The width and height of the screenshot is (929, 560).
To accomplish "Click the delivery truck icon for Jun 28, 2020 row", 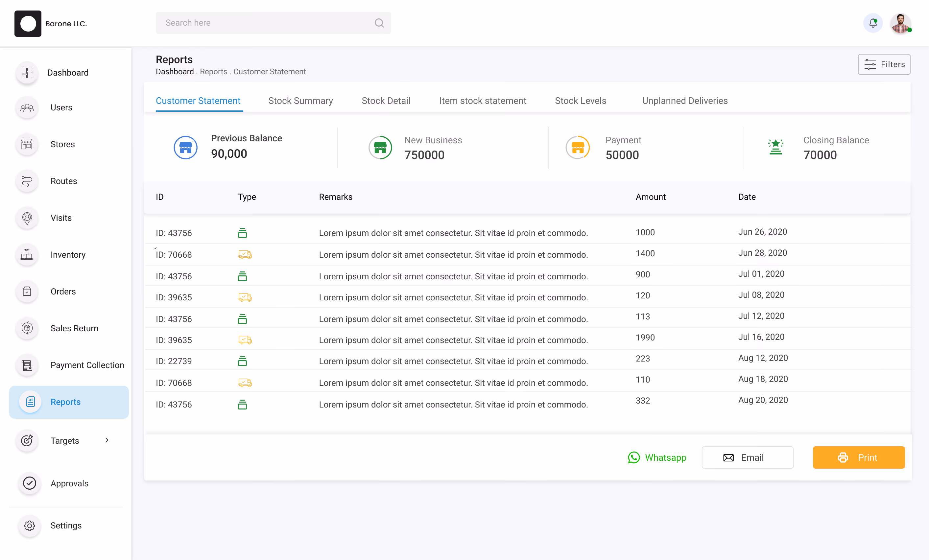I will pyautogui.click(x=245, y=255).
